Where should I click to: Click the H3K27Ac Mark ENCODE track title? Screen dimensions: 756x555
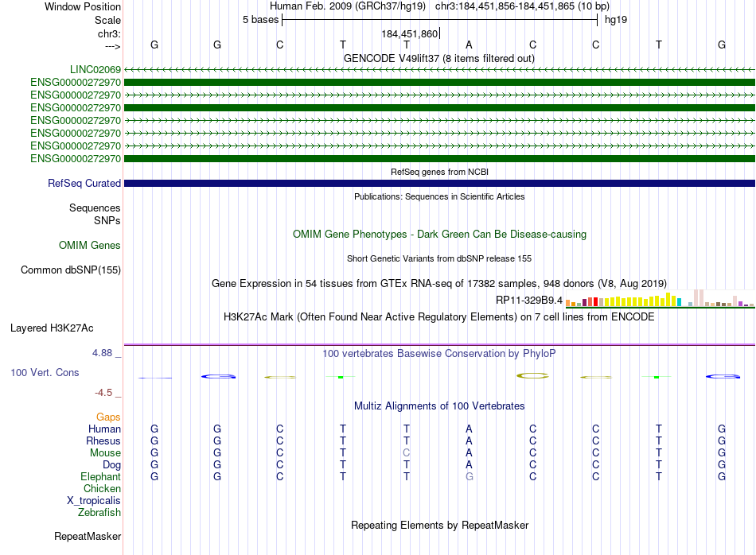coord(439,317)
